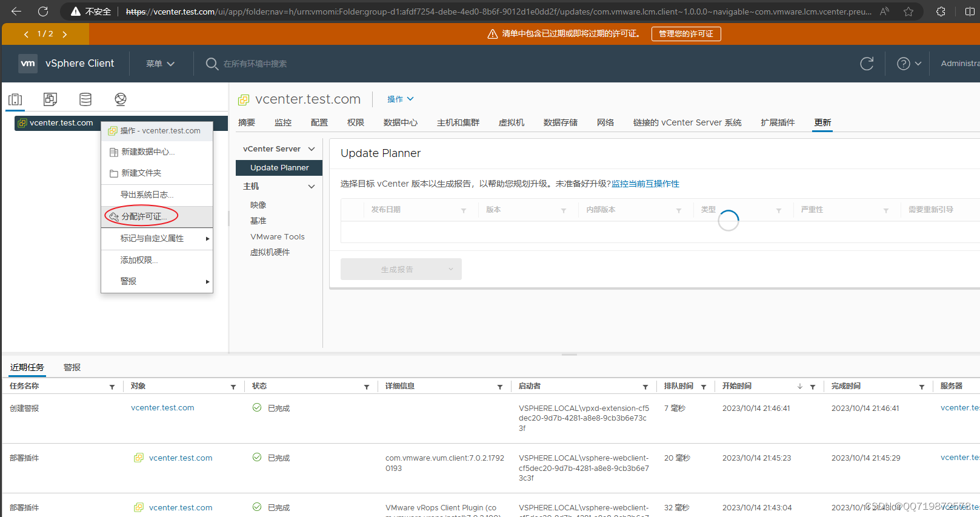Click 管理您的许可证 button
980x517 pixels.
(x=686, y=34)
